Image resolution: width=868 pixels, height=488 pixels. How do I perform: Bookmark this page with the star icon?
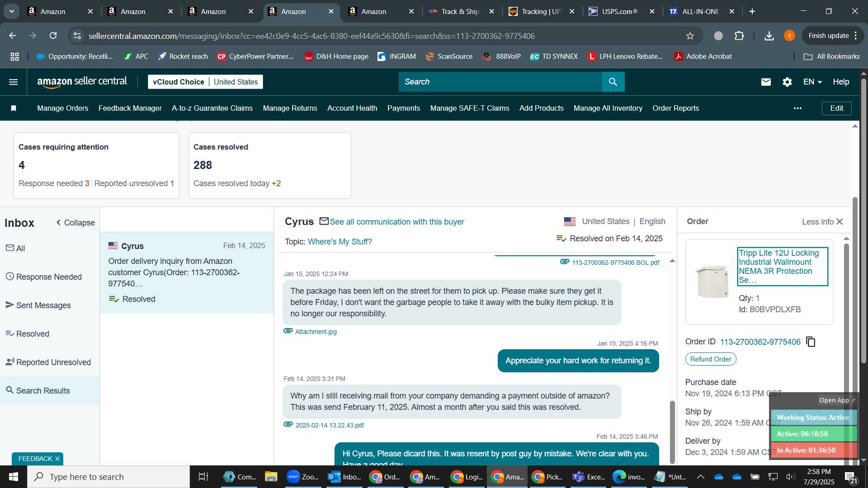tap(690, 36)
